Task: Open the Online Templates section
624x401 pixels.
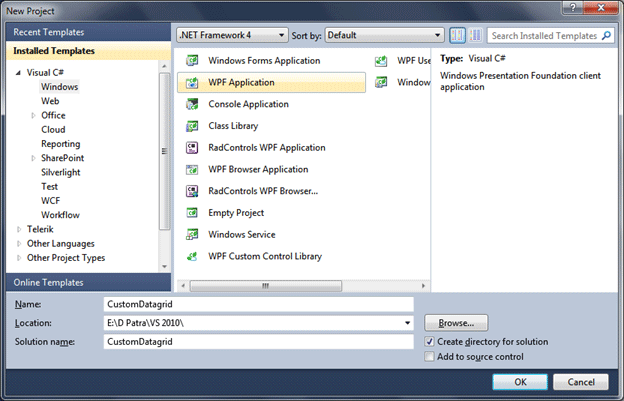Action: point(88,282)
